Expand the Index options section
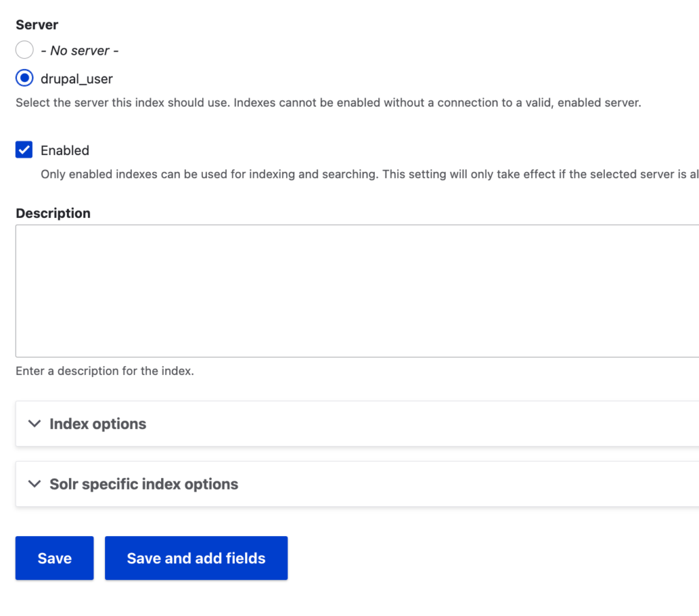 (357, 423)
